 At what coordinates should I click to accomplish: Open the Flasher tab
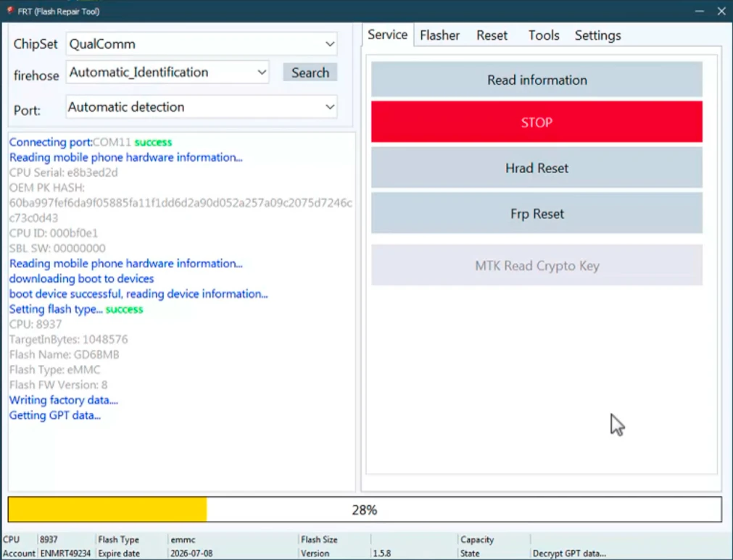click(439, 35)
